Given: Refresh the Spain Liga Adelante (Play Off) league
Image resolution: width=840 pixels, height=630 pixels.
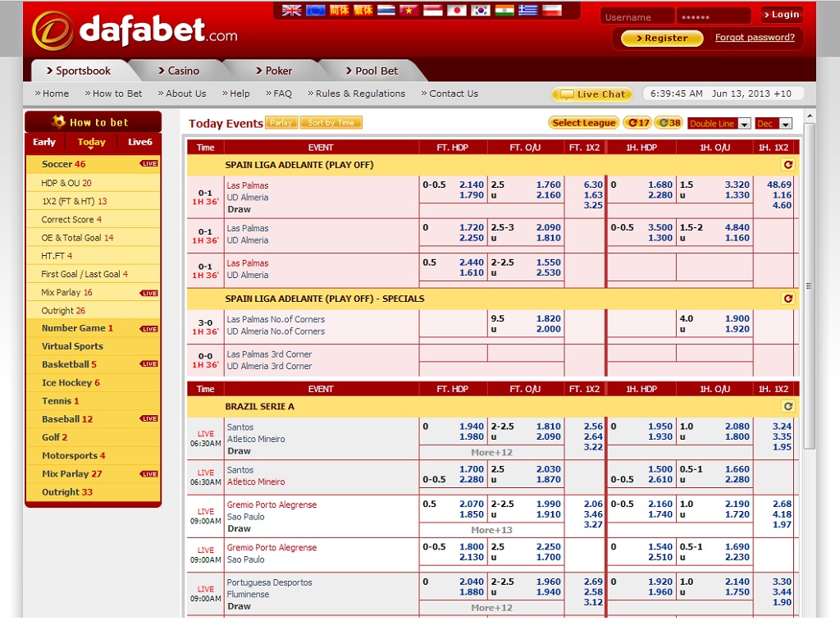Looking at the screenshot, I should click(x=788, y=164).
